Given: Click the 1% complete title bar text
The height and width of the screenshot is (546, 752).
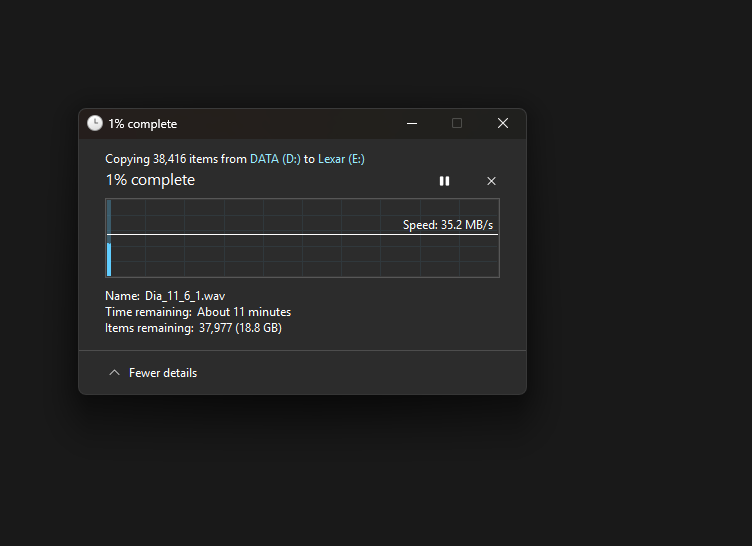Looking at the screenshot, I should [x=142, y=124].
